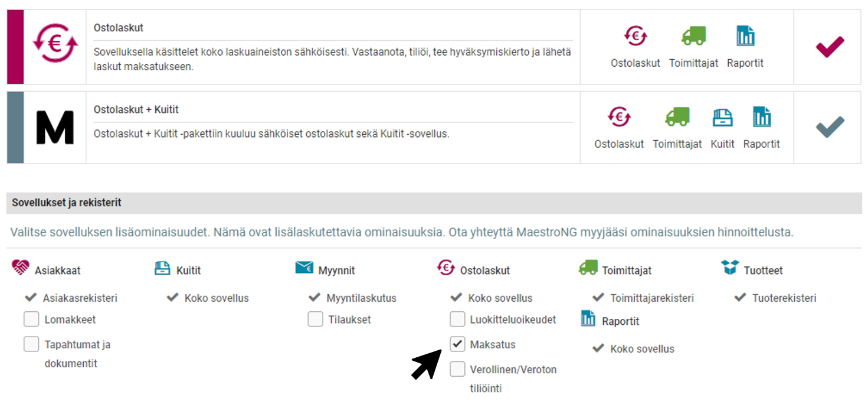Viewport: 868px width, 411px height.
Task: Click the Raportit chart icon in Ostolaskut row
Action: coord(745,37)
